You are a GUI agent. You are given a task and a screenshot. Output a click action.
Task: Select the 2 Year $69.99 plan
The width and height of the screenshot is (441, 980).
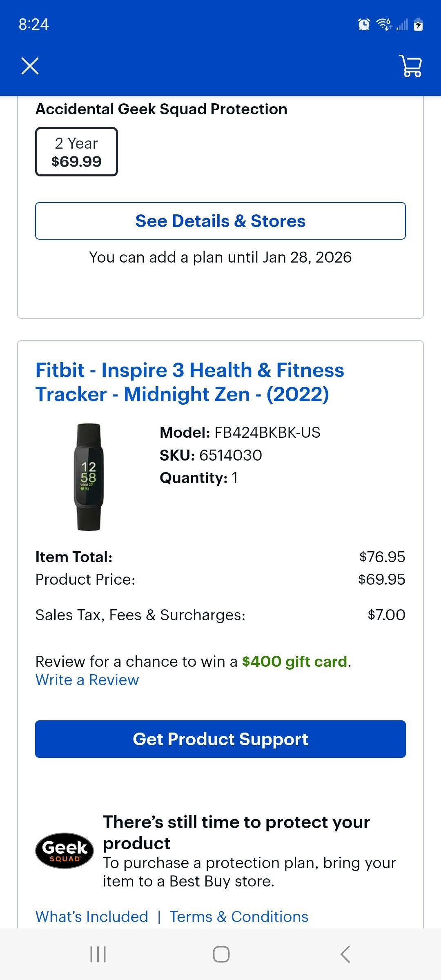click(x=76, y=152)
